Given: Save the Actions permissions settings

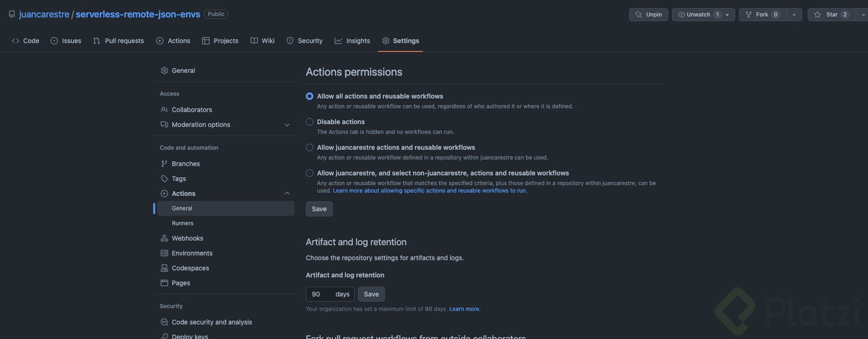Looking at the screenshot, I should click(x=319, y=209).
